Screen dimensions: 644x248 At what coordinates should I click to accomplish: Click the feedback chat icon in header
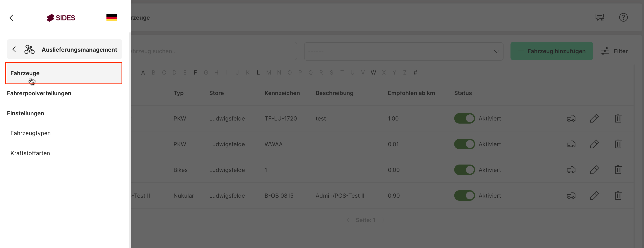point(599,17)
